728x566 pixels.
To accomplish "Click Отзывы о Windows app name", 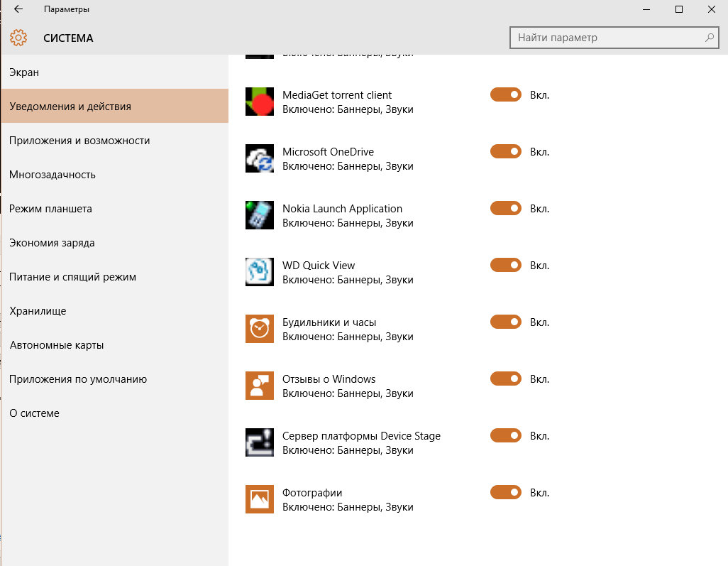I will coord(329,379).
